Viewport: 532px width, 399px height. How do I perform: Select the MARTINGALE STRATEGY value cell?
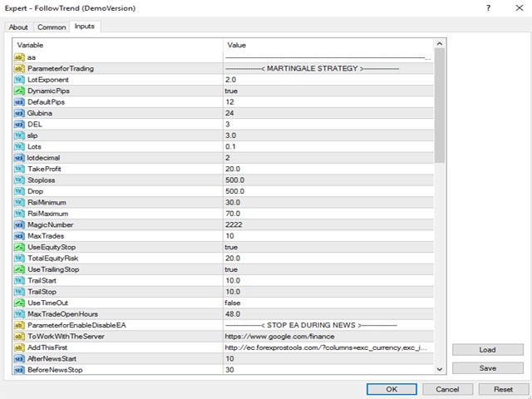click(328, 68)
